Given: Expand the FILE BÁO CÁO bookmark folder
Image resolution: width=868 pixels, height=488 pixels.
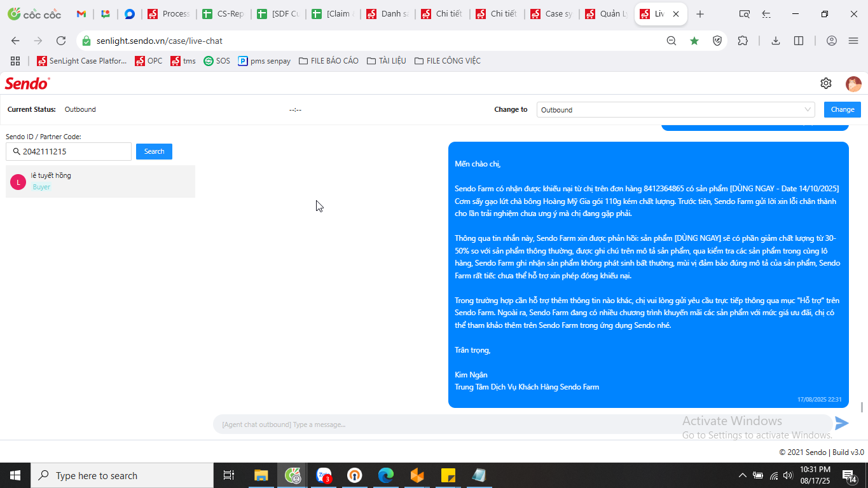Looking at the screenshot, I should click(x=328, y=61).
